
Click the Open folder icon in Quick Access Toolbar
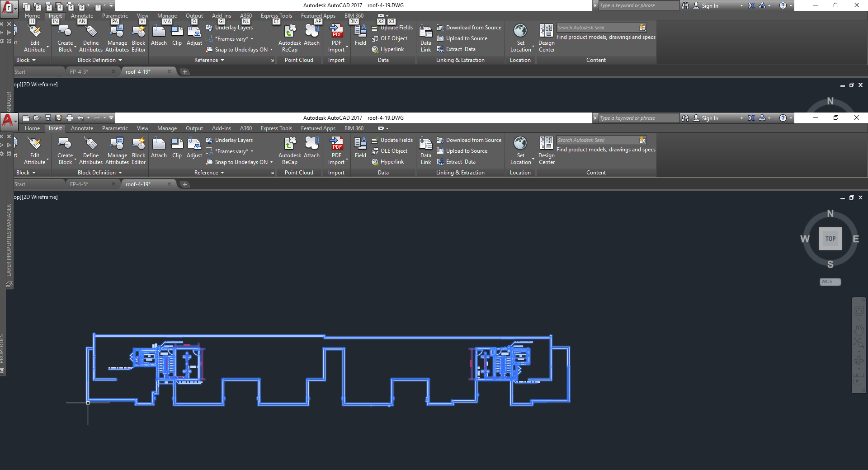pos(37,118)
